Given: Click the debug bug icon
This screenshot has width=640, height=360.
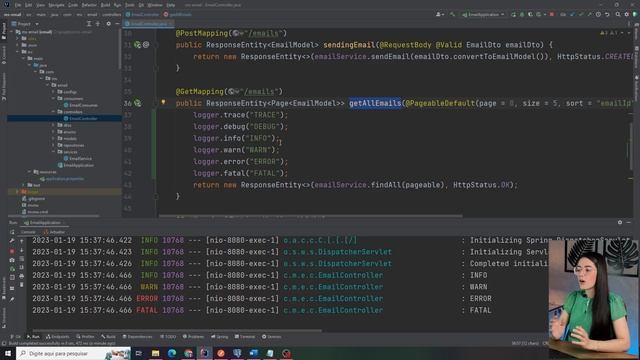Looking at the screenshot, I should [522, 14].
